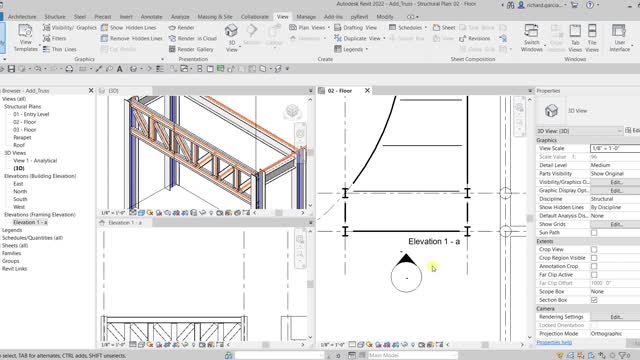Click Edit button for Show Grids
This screenshot has width=640, height=360.
click(x=615, y=224)
